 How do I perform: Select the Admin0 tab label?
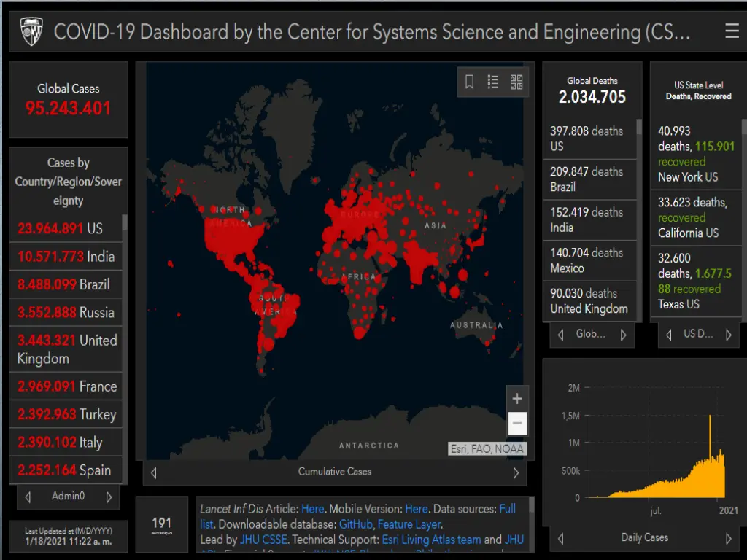[68, 496]
